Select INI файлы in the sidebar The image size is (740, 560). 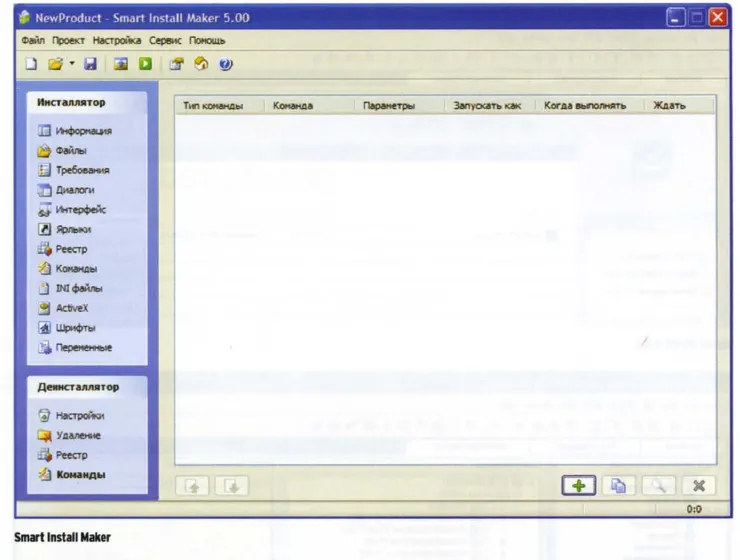79,288
